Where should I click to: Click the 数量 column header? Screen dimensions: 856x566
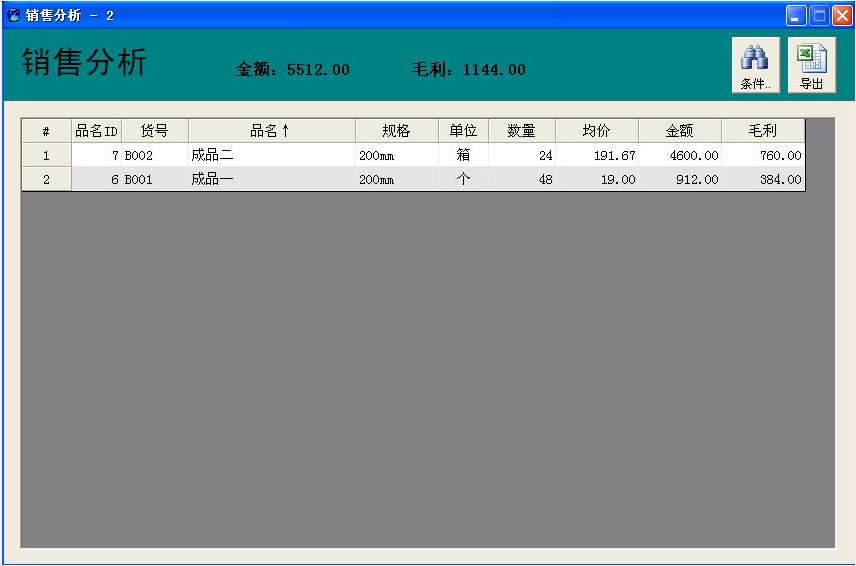[521, 131]
